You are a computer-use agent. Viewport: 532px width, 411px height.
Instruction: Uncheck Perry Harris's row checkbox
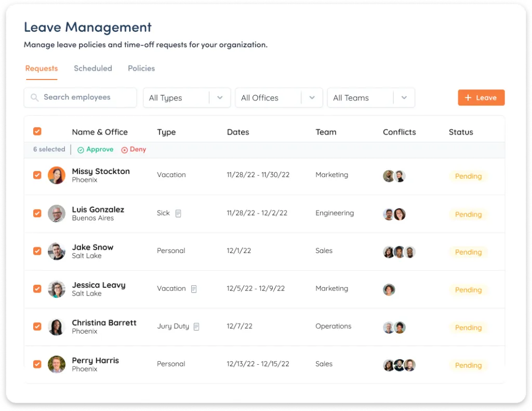37,364
